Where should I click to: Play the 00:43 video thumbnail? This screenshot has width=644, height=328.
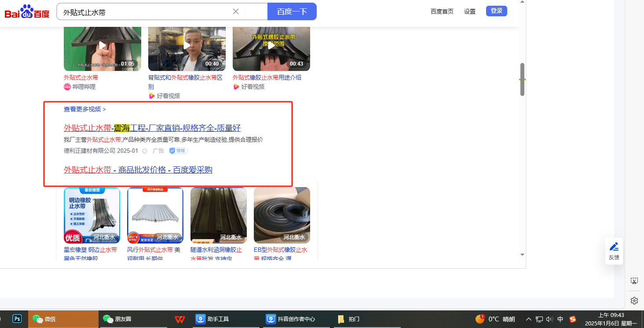[271, 48]
